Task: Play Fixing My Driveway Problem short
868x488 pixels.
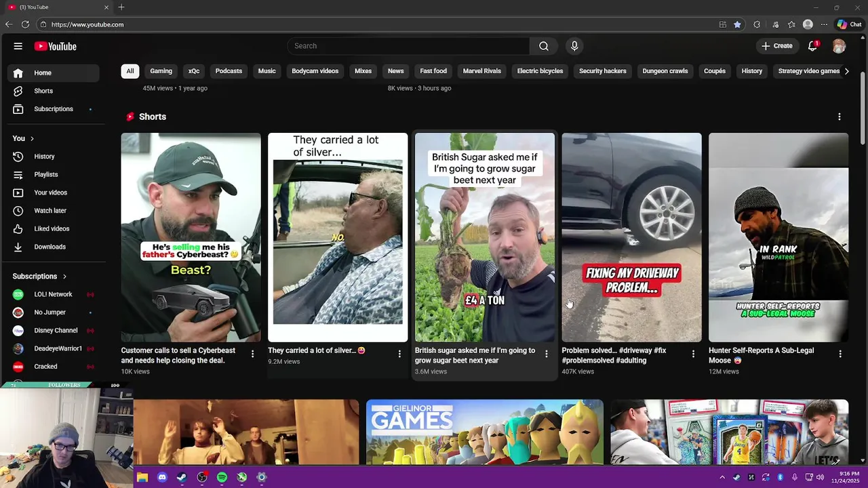Action: [631, 237]
